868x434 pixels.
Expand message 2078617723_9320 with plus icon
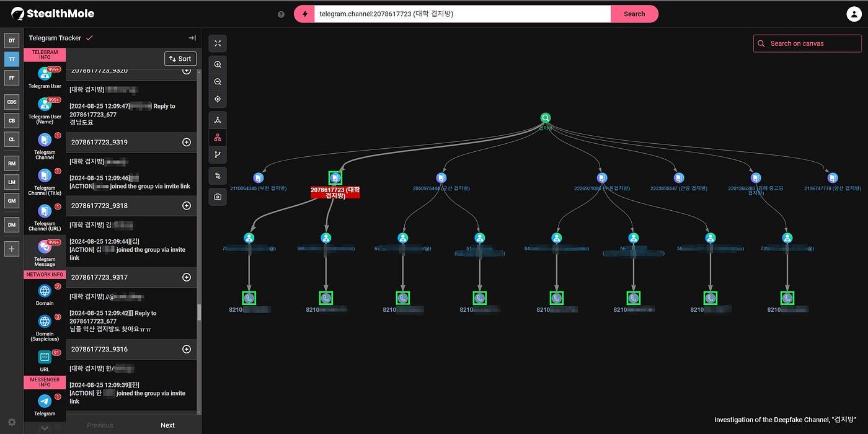pyautogui.click(x=186, y=71)
